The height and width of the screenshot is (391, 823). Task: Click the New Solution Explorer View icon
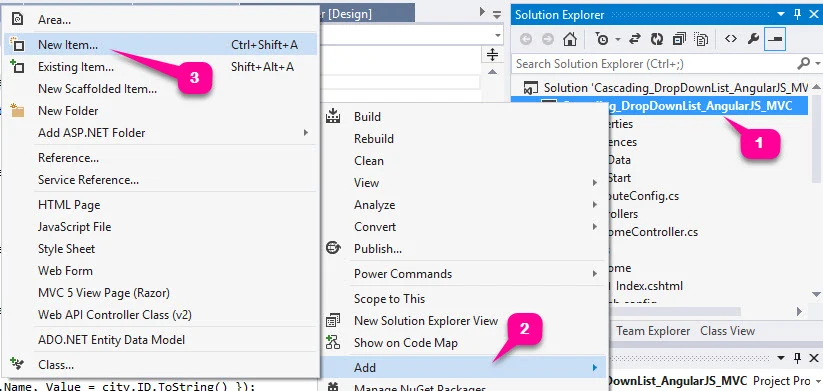[333, 320]
